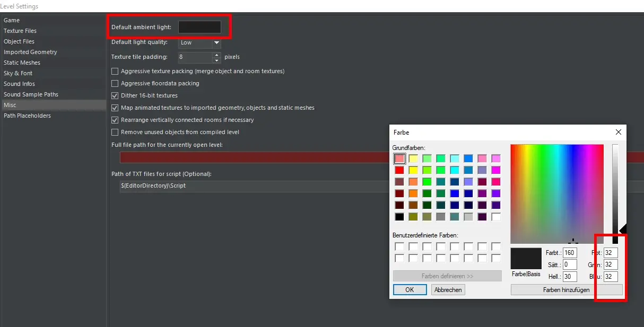Click the Default ambient light color box

click(199, 27)
